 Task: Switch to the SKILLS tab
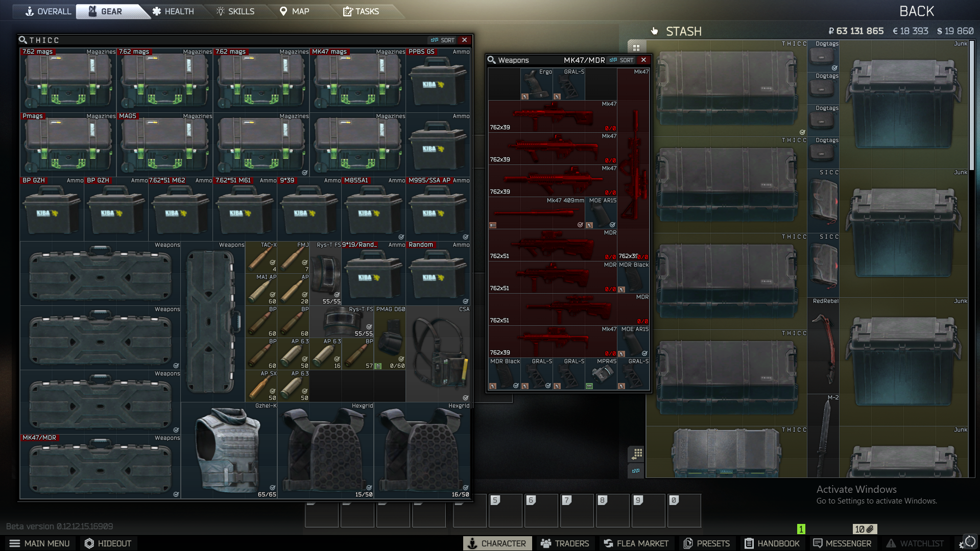(x=235, y=11)
